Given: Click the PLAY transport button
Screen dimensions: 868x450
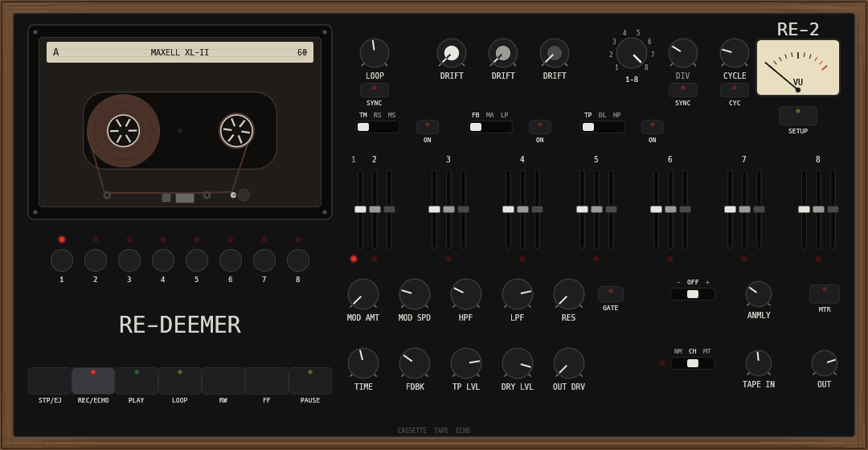Looking at the screenshot, I should click(x=136, y=381).
